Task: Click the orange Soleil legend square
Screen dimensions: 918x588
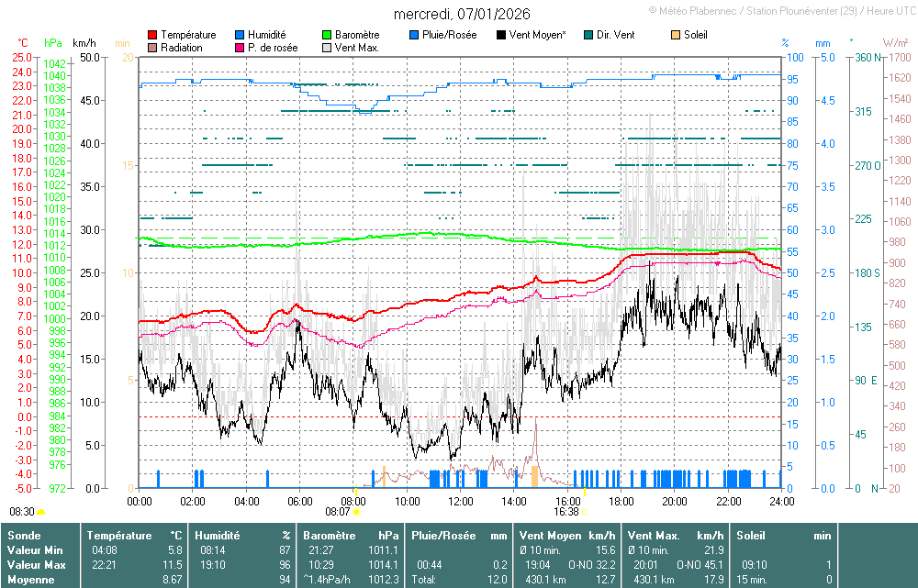Action: [x=676, y=35]
